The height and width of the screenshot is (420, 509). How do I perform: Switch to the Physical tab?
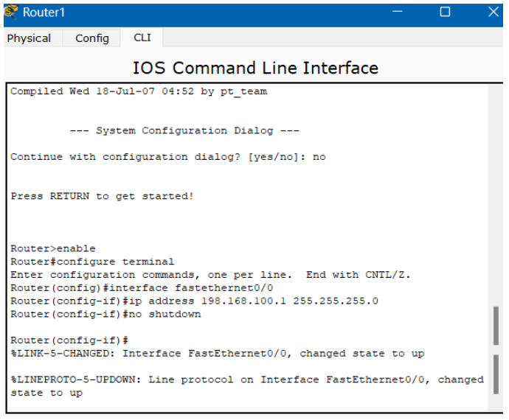pos(29,38)
